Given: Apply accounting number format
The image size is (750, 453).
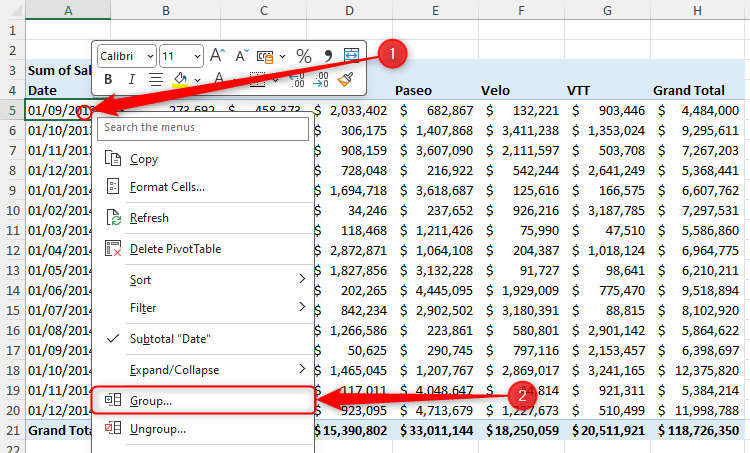Looking at the screenshot, I should click(x=265, y=56).
